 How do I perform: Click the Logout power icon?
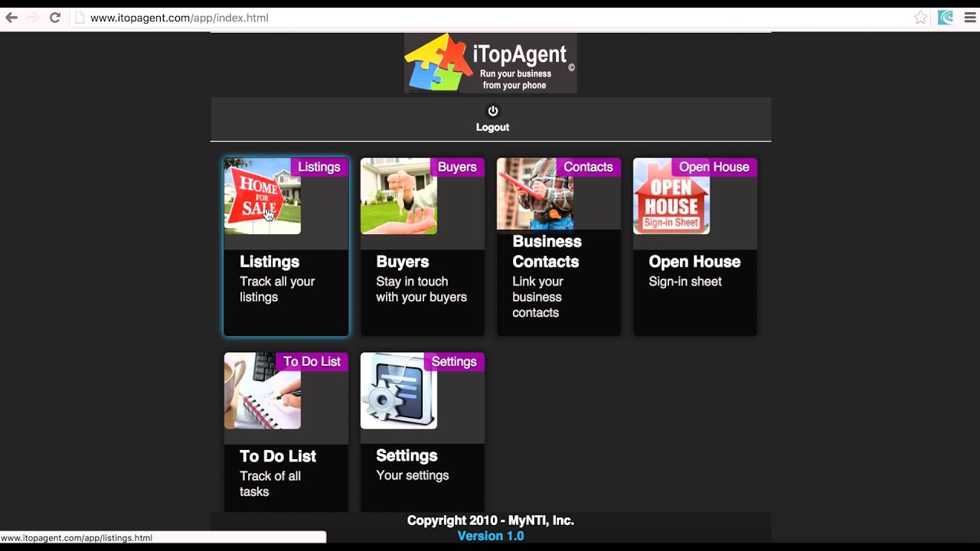[492, 111]
